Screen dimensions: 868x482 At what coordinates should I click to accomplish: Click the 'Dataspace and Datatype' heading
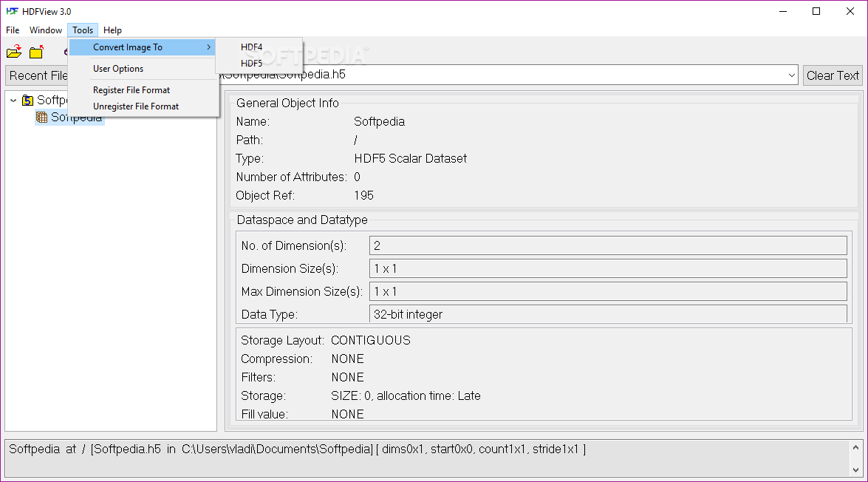302,220
